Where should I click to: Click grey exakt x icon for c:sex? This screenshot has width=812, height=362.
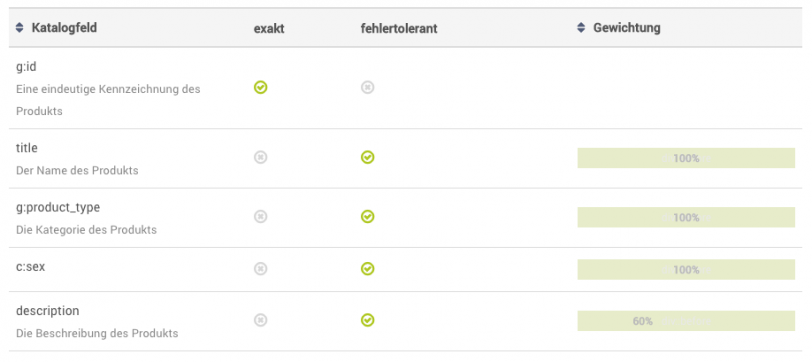click(x=260, y=268)
